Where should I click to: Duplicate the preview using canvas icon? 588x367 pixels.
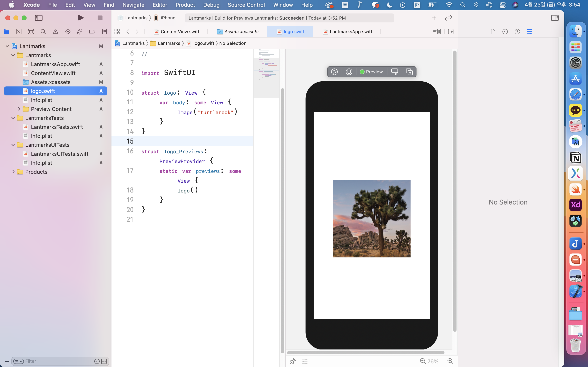click(x=409, y=72)
